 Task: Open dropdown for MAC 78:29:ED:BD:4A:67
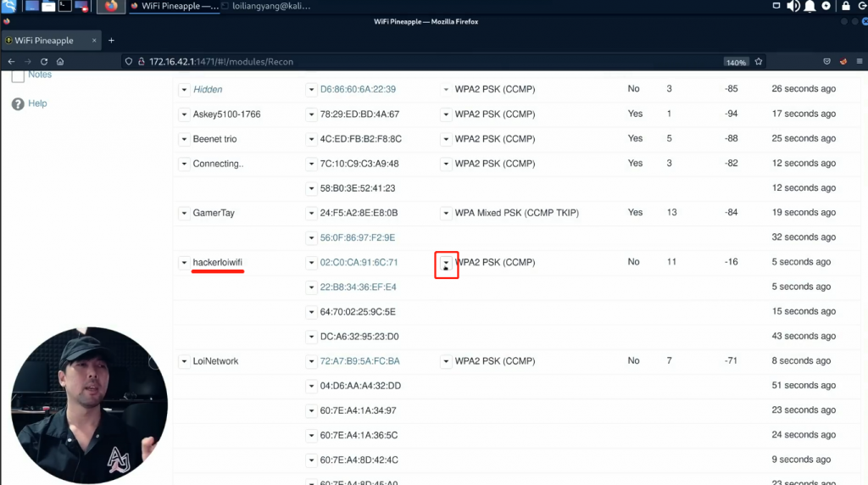point(311,114)
